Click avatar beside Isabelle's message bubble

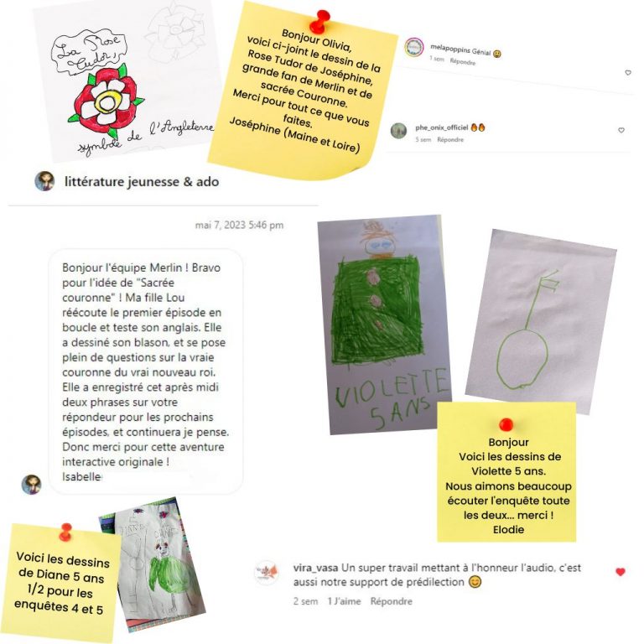32,484
